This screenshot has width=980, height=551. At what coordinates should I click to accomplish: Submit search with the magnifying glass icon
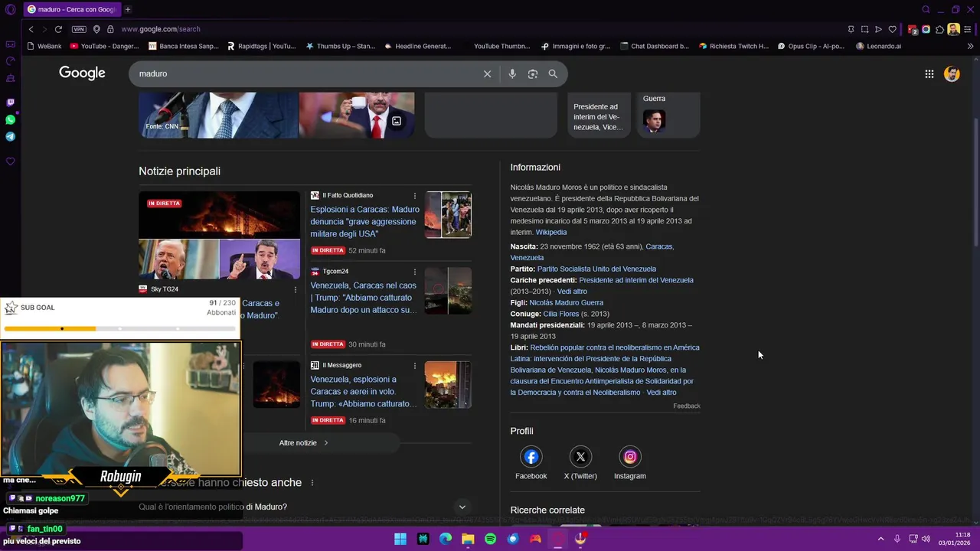point(553,73)
